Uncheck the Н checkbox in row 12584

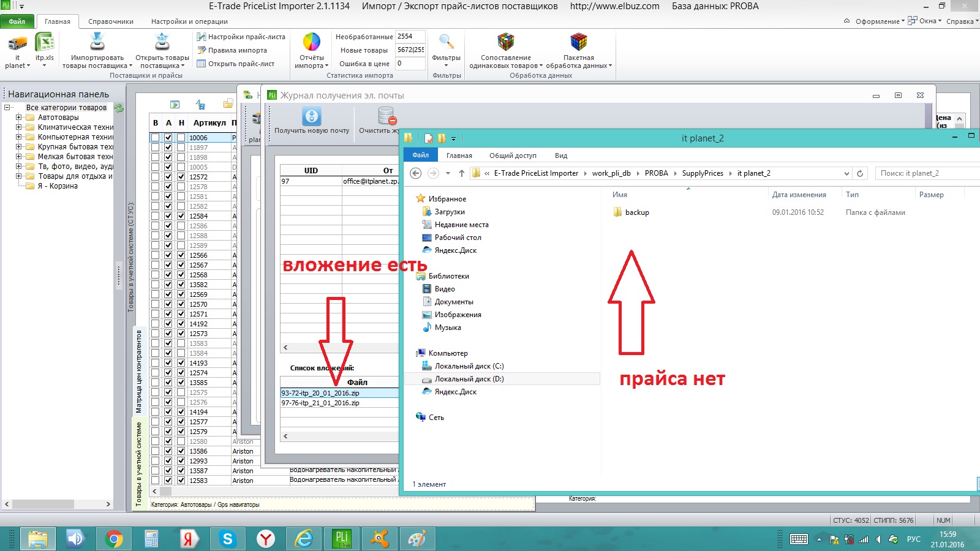pyautogui.click(x=181, y=216)
